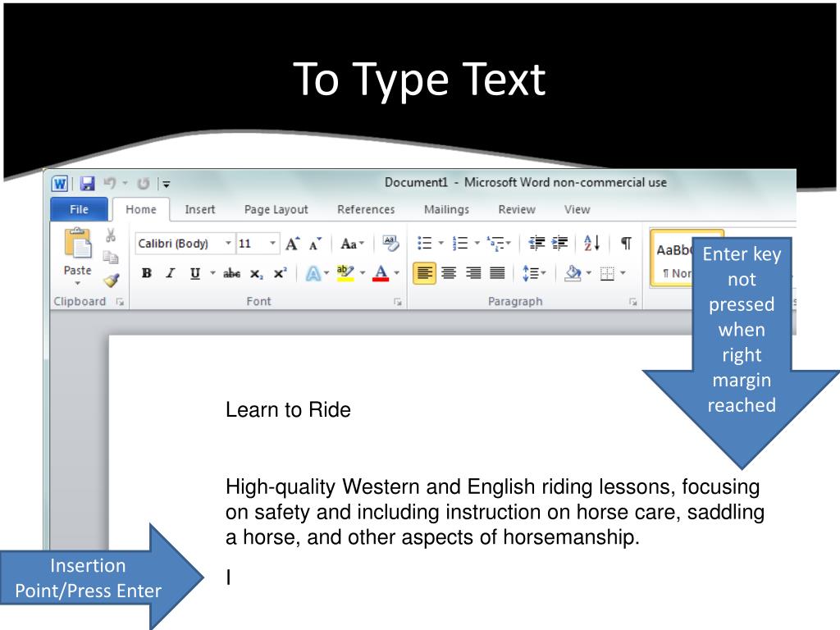Image resolution: width=840 pixels, height=630 pixels.
Task: Sort text with the A-Z icon
Action: pos(591,243)
